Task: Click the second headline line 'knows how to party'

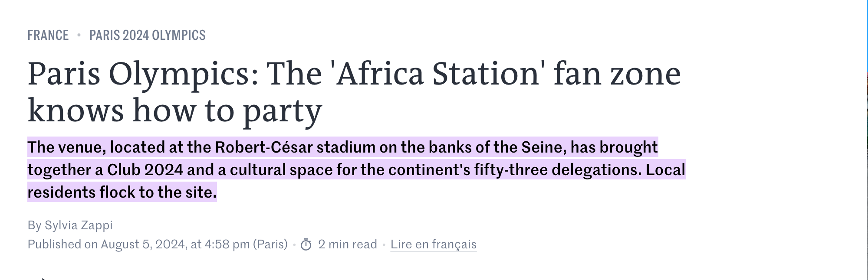Action: pyautogui.click(x=175, y=111)
